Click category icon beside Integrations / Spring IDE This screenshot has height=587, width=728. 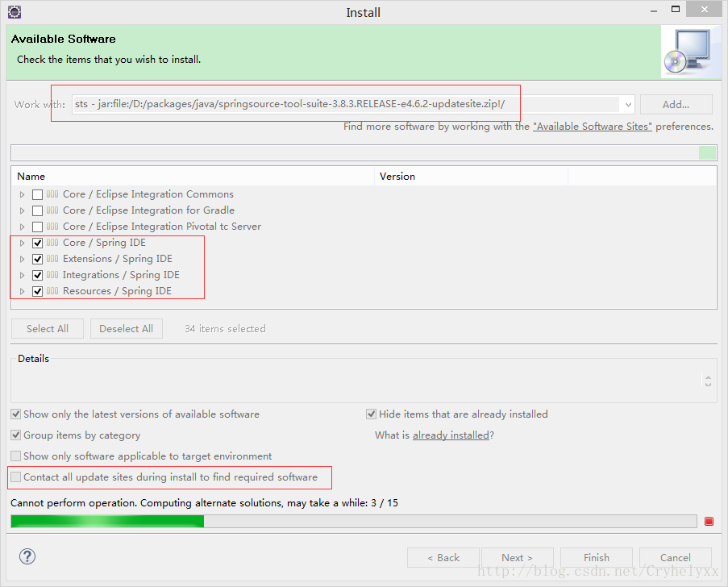(x=52, y=275)
